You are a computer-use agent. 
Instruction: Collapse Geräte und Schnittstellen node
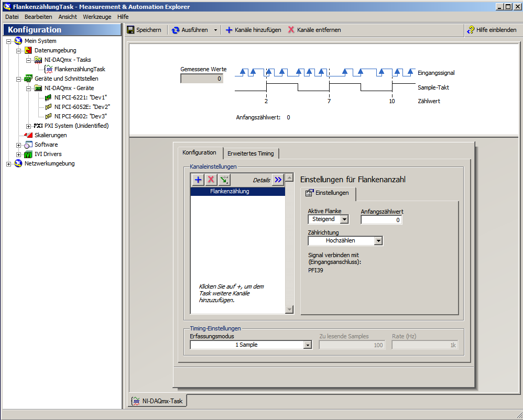pos(19,79)
